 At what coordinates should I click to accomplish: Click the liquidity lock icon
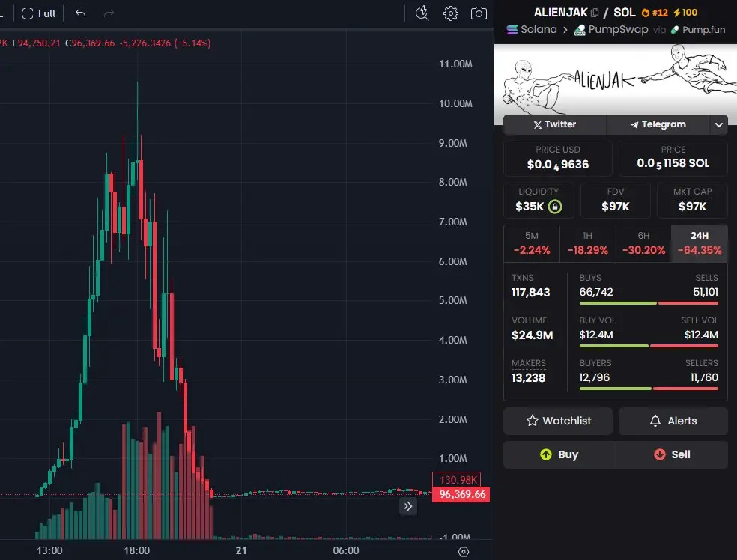click(555, 207)
